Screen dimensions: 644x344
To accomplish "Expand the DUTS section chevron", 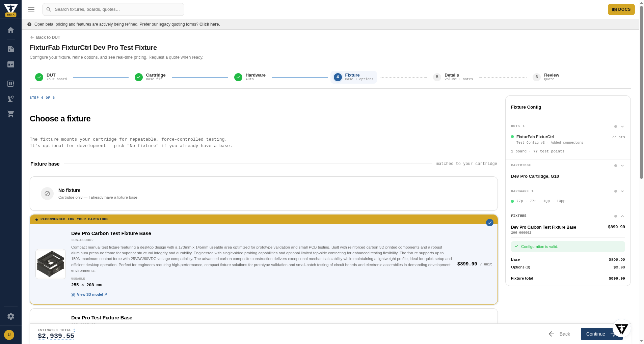I will pos(622,126).
